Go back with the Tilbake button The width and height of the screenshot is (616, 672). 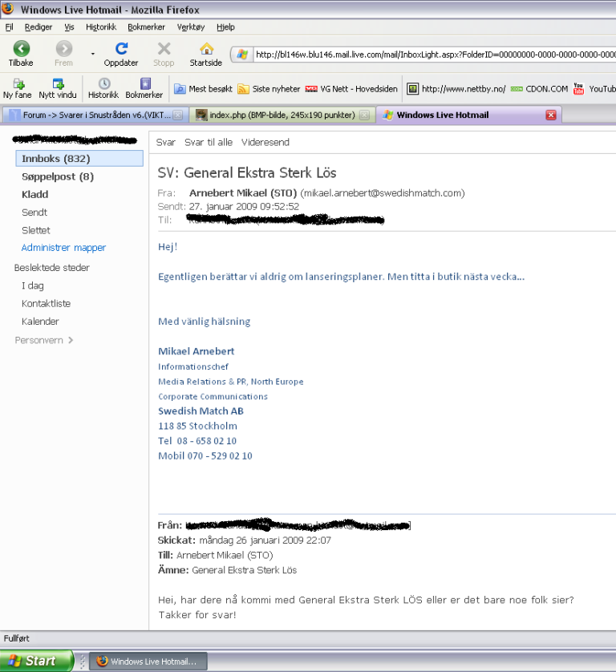point(21,54)
